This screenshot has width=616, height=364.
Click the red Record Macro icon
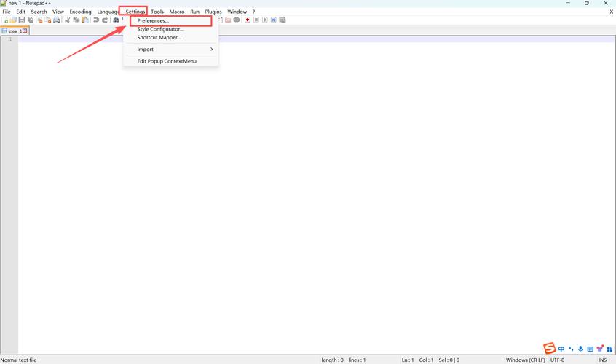pos(248,20)
